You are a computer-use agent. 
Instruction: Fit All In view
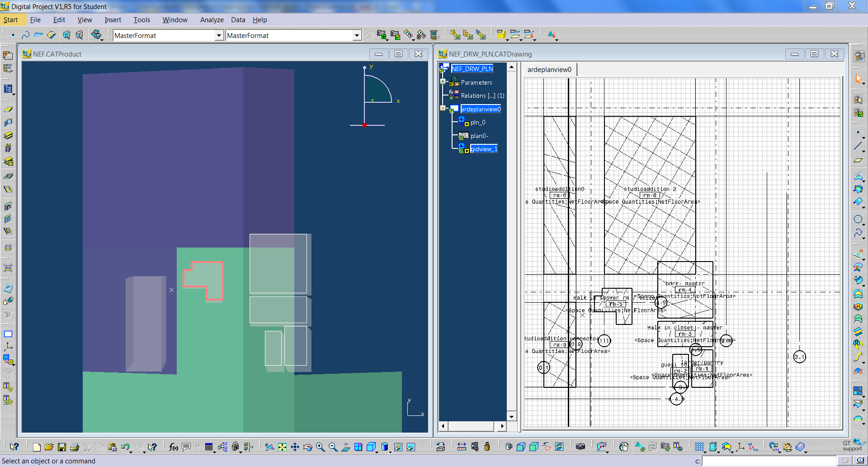coord(282,447)
